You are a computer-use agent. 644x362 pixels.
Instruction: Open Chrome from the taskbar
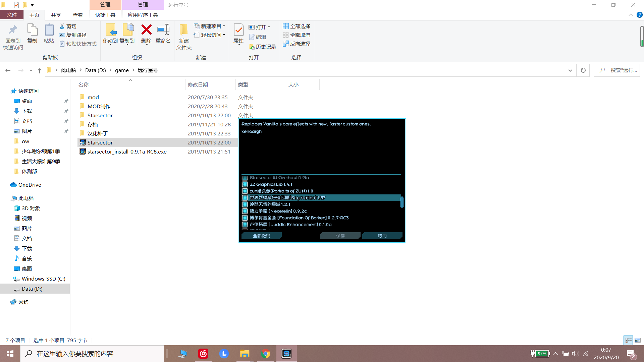point(265,354)
